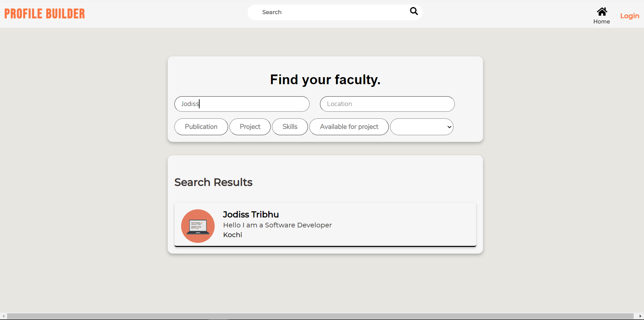Select the Skills filter
644x320 pixels.
tap(289, 127)
